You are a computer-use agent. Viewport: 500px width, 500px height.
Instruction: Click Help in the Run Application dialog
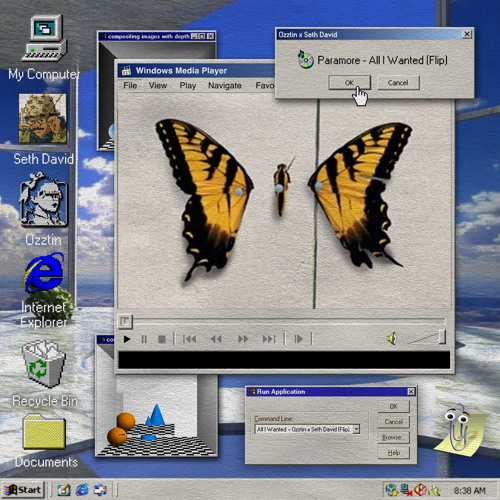[x=394, y=453]
